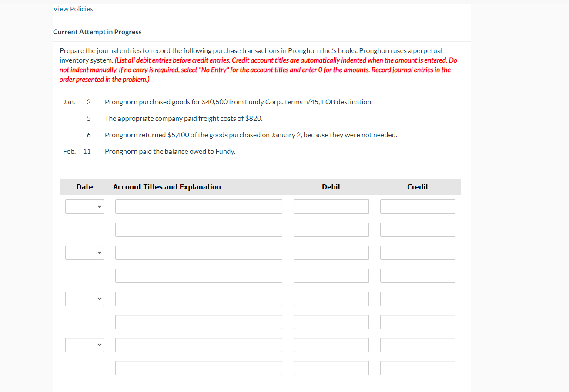The image size is (569, 392).
Task: Click the Credit box in the fourth row
Action: [417, 276]
